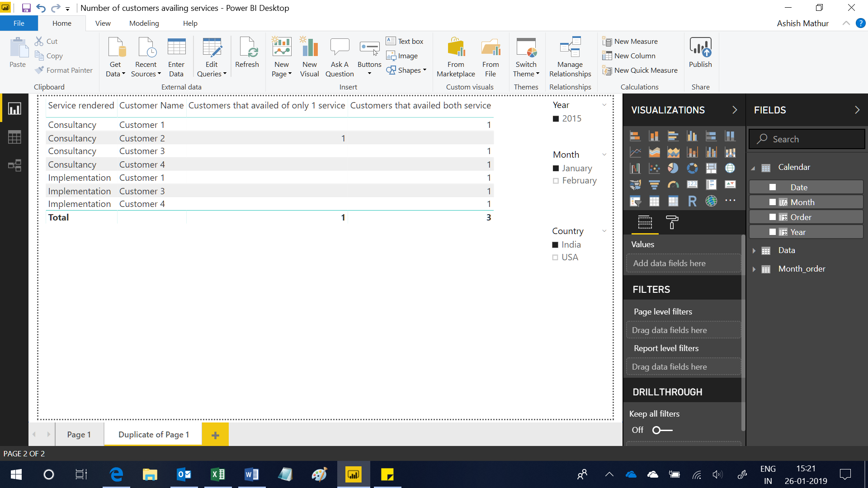
Task: Expand the Data table in Fields
Action: tap(754, 251)
